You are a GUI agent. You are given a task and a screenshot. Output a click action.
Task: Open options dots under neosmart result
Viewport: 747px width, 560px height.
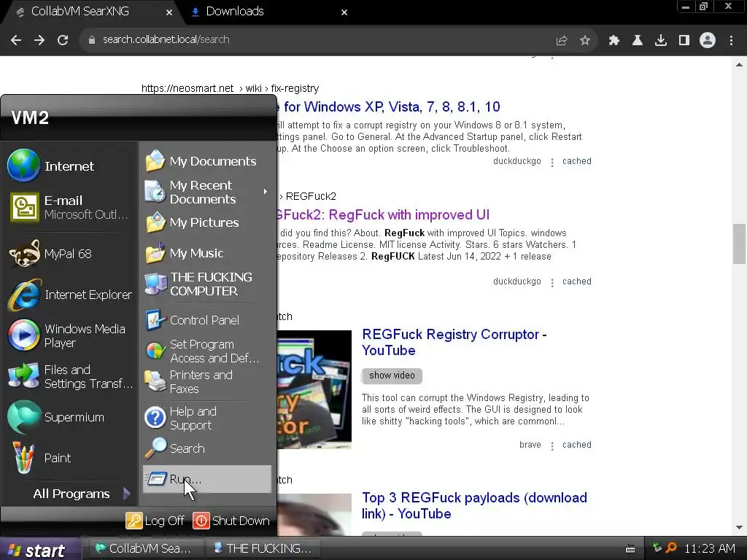pos(552,163)
